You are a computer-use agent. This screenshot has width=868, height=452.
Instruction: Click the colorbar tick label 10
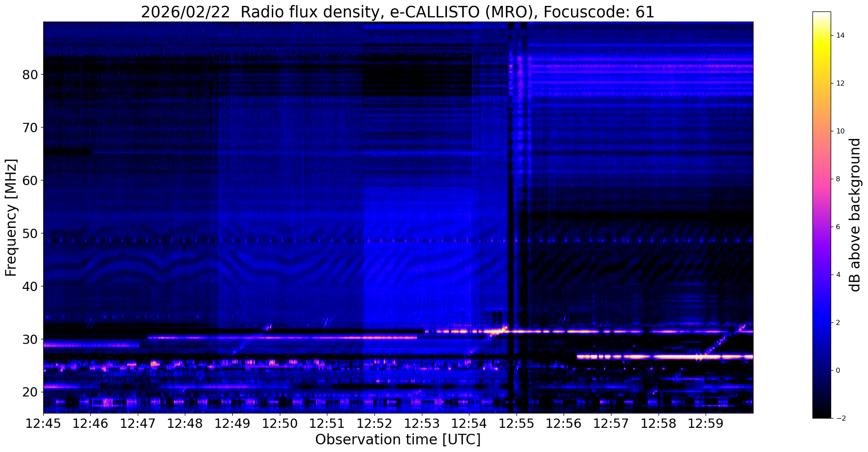(x=840, y=131)
